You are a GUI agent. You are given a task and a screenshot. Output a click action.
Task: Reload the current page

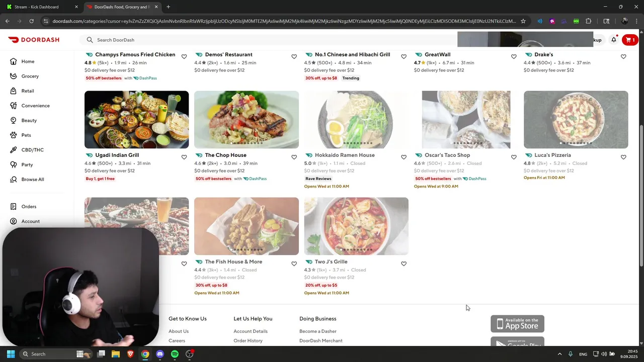click(x=31, y=21)
